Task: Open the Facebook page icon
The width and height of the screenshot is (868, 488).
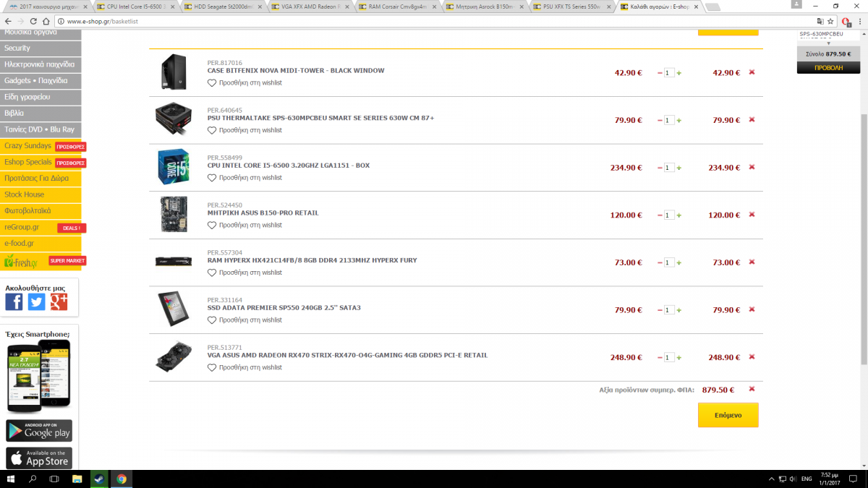Action: [x=14, y=302]
